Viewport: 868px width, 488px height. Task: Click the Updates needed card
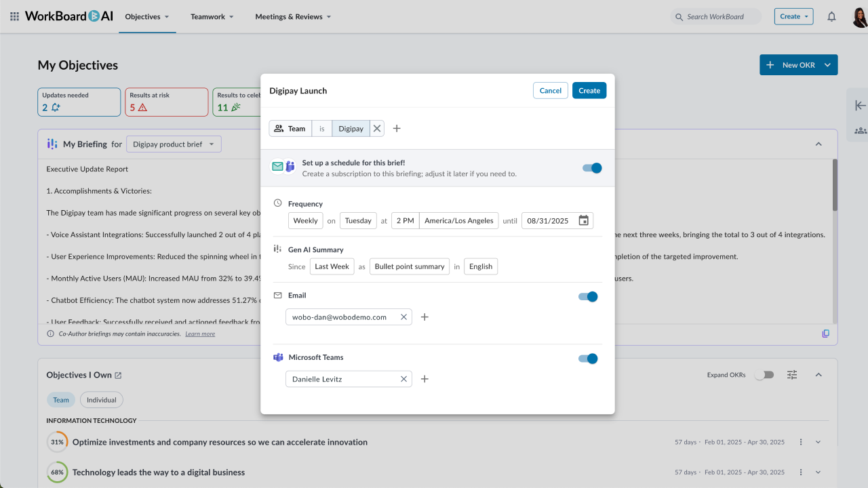click(79, 102)
